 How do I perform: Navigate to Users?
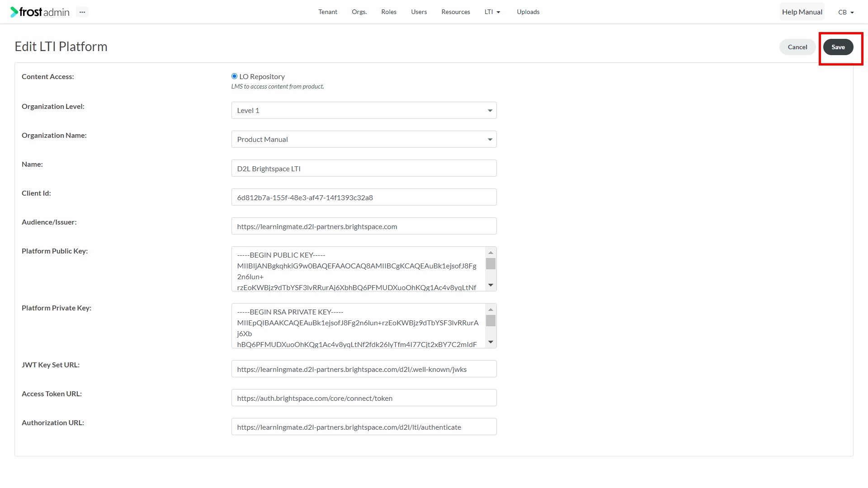point(419,12)
